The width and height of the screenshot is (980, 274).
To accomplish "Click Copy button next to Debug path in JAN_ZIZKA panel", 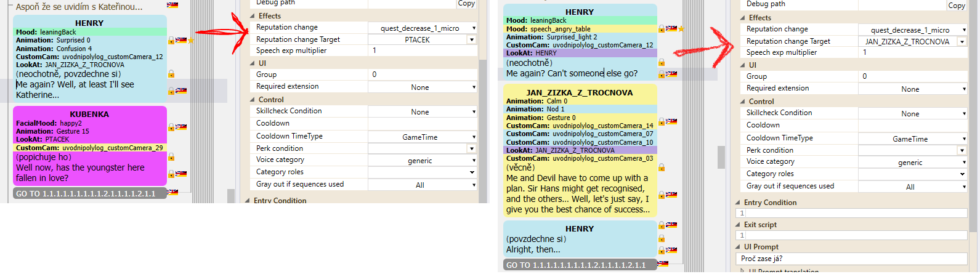I will click(x=957, y=5).
